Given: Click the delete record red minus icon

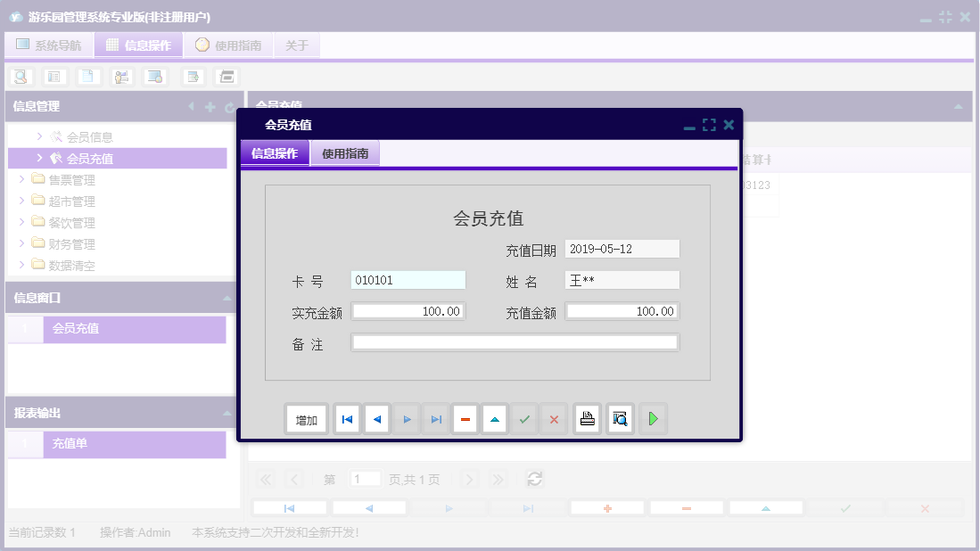Looking at the screenshot, I should click(x=465, y=418).
